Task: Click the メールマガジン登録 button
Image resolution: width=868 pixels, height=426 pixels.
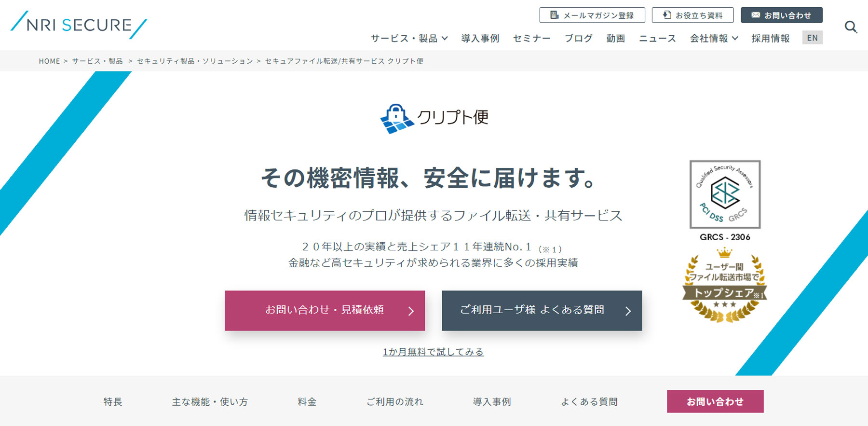Action: click(x=592, y=15)
